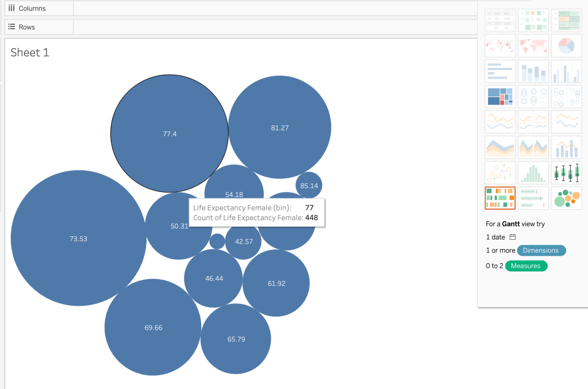Pick the stacked bars chart icon
Viewport: 588px width, 389px height.
[x=533, y=71]
